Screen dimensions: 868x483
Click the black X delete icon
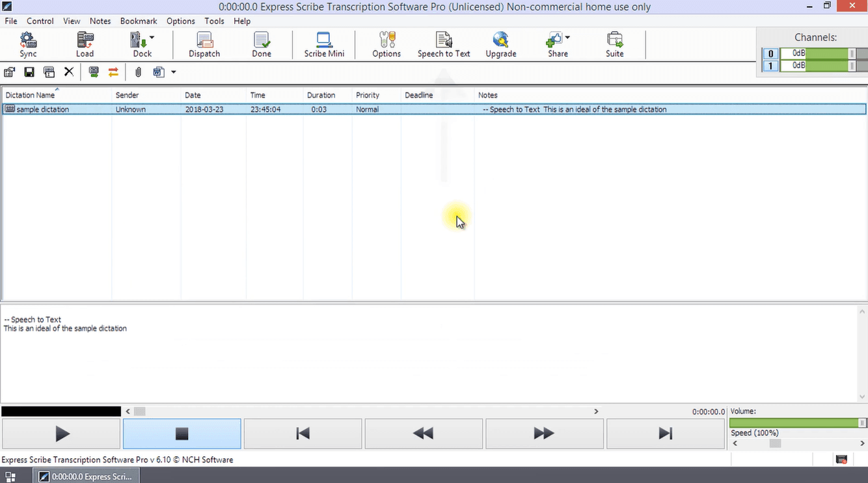pos(68,72)
